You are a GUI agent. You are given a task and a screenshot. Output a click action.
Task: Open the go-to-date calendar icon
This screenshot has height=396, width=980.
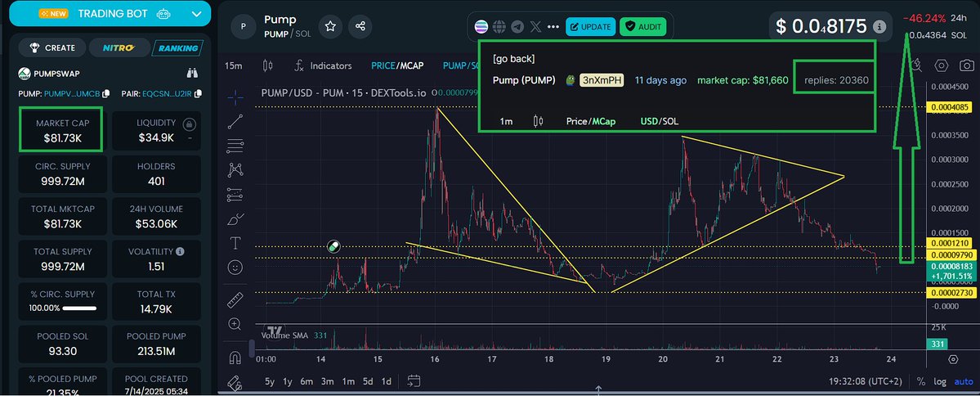point(413,380)
